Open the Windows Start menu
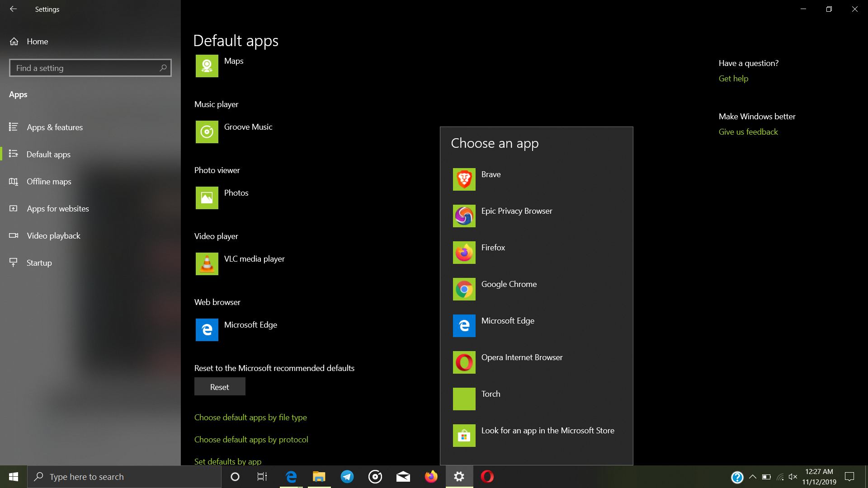The height and width of the screenshot is (488, 868). click(x=14, y=477)
